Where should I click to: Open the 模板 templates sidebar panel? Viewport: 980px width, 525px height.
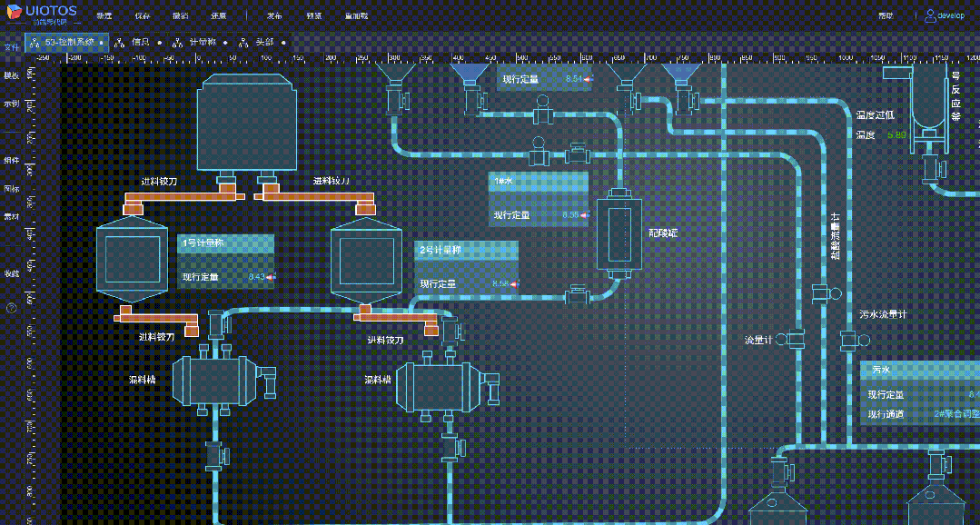pyautogui.click(x=11, y=75)
